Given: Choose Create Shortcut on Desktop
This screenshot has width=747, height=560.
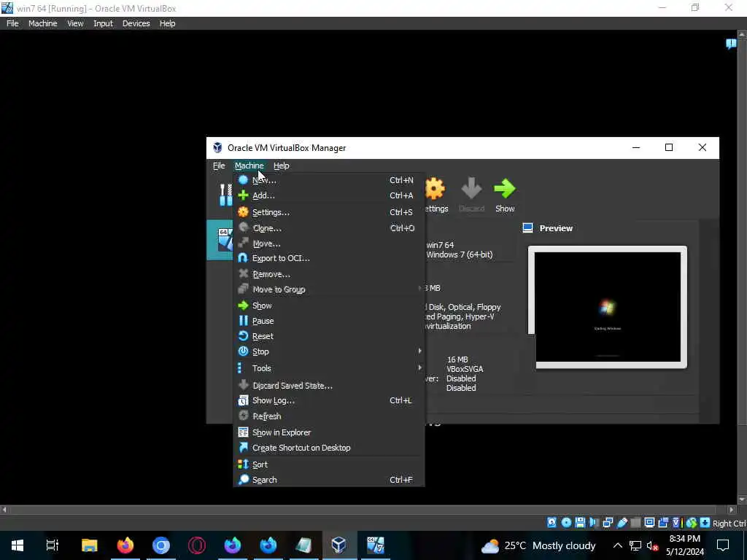Looking at the screenshot, I should 329,448.
